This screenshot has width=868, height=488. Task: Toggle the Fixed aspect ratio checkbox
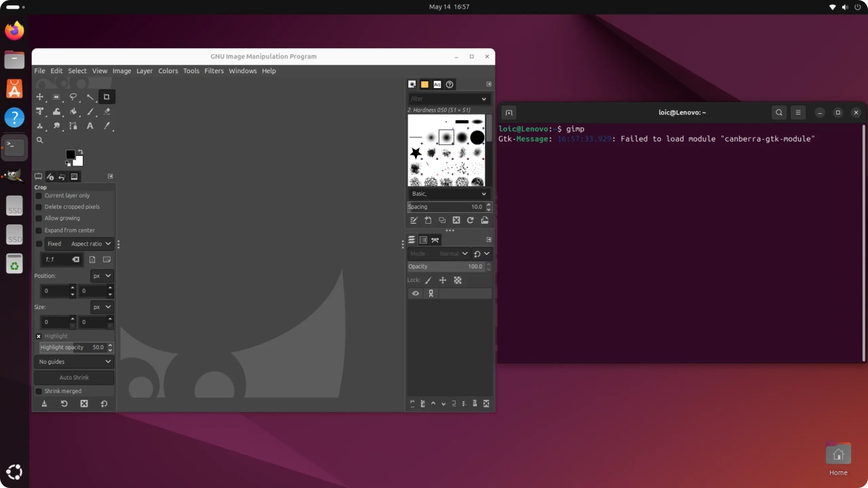[x=39, y=244]
